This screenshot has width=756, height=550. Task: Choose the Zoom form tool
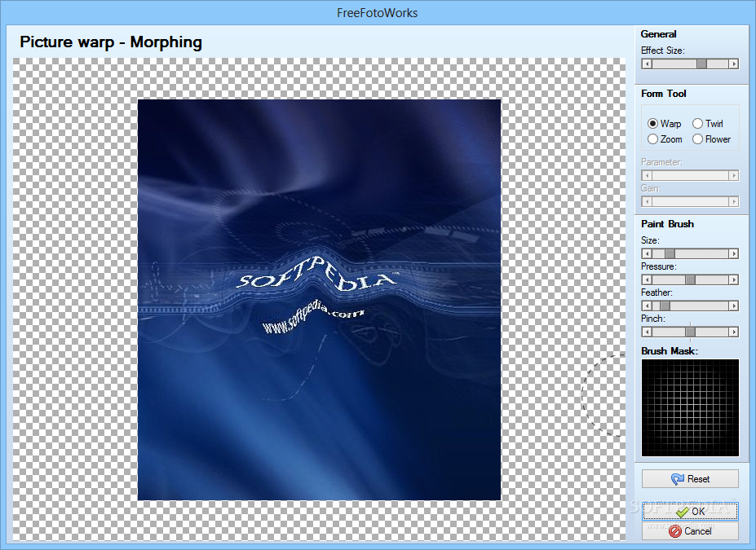point(665,139)
